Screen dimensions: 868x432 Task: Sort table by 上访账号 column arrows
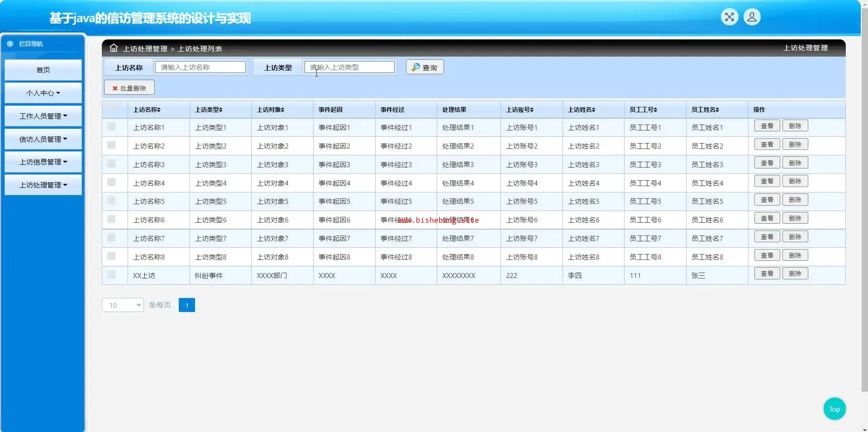532,110
